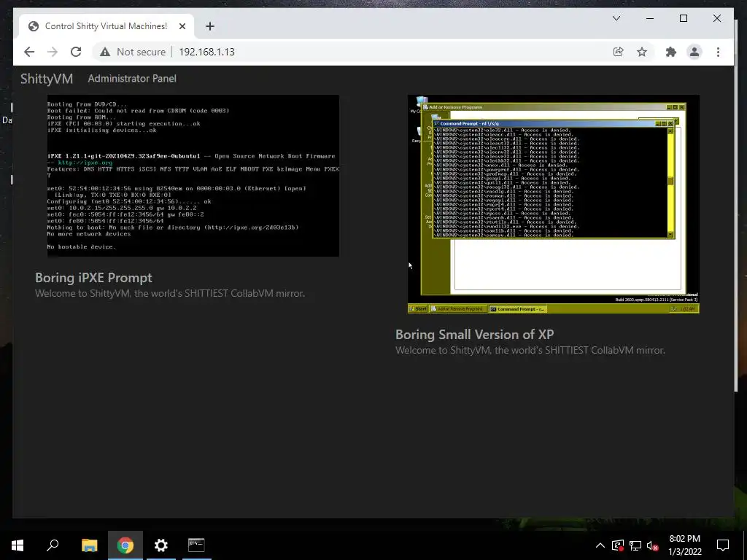Open Windows taskbar search
Image resolution: width=747 pixels, height=560 pixels.
53,545
